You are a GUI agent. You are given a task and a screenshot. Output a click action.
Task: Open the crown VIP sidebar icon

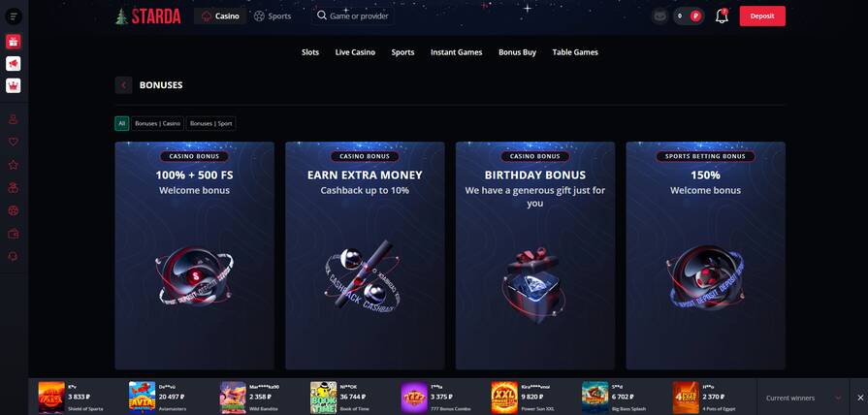(x=14, y=85)
